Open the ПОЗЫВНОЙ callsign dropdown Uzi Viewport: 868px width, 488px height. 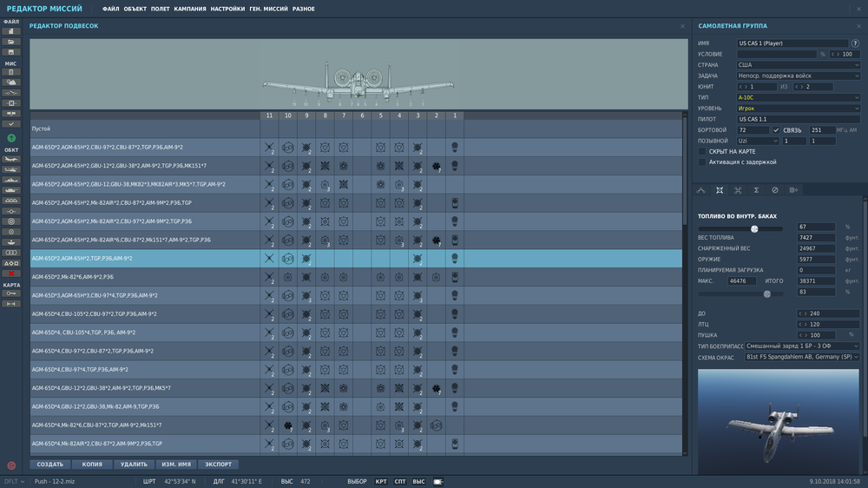pyautogui.click(x=758, y=142)
